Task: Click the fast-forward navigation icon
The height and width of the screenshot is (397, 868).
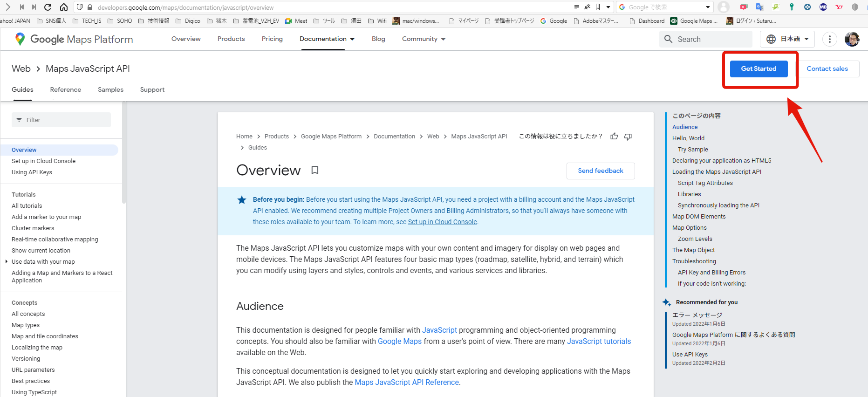Action: pyautogui.click(x=34, y=7)
